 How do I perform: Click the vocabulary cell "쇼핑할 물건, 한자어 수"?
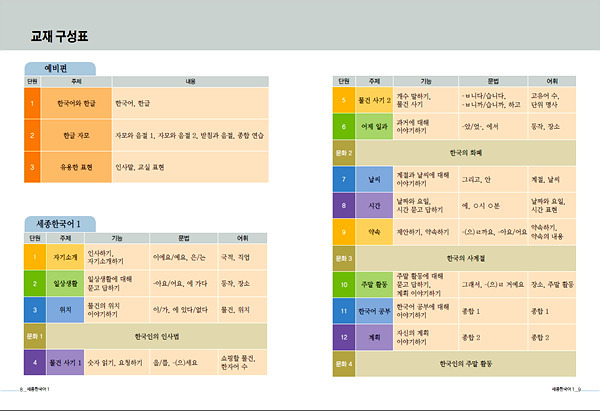click(x=243, y=362)
